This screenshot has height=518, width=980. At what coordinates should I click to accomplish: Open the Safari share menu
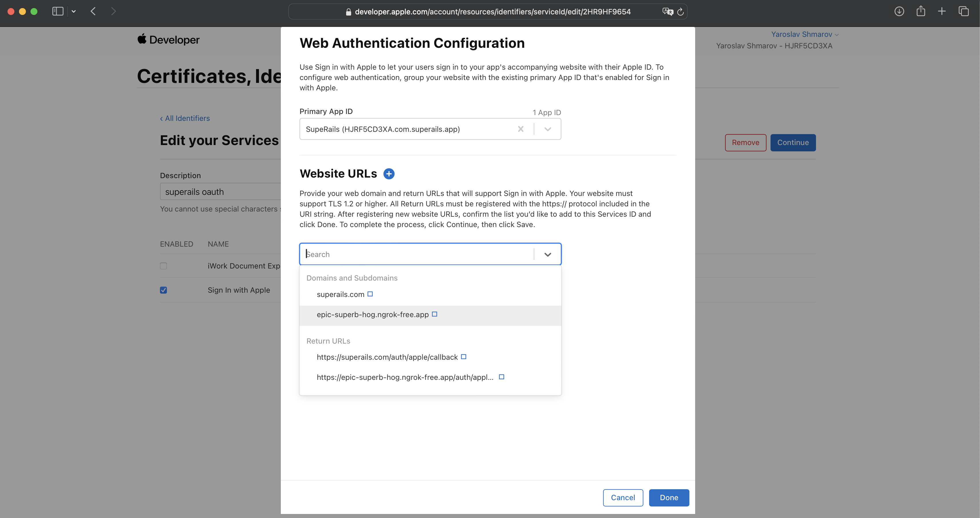click(921, 11)
